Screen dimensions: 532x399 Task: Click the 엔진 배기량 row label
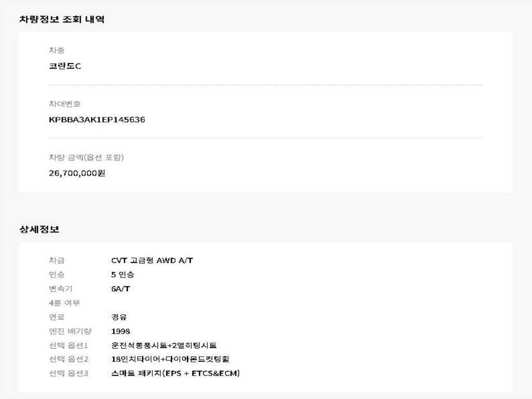point(70,331)
